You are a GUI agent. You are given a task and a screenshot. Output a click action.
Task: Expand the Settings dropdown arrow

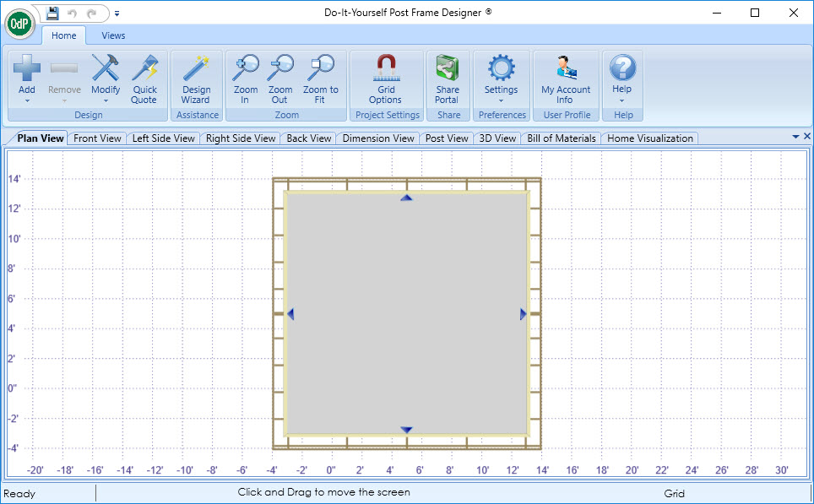(x=501, y=101)
